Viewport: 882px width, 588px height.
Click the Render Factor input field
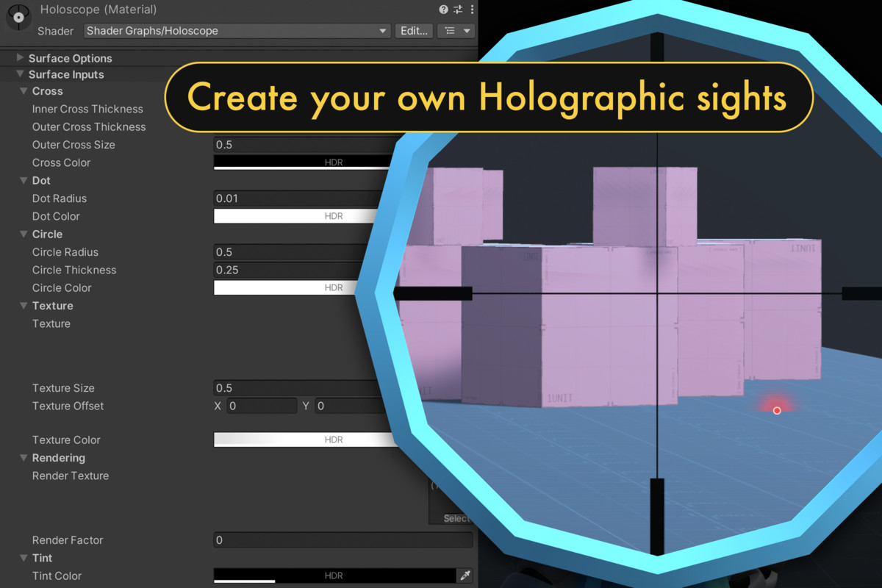point(343,540)
